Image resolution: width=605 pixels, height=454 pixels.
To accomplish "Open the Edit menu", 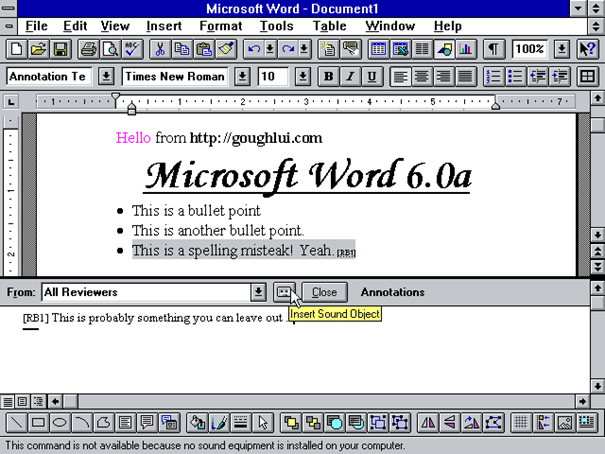I will (75, 26).
